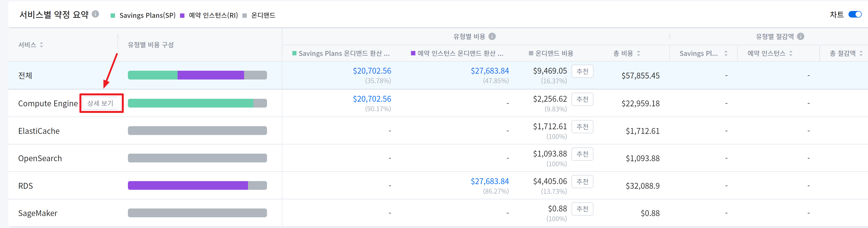868x228 pixels.
Task: Sort by 총 비용 column arrows
Action: click(x=639, y=53)
